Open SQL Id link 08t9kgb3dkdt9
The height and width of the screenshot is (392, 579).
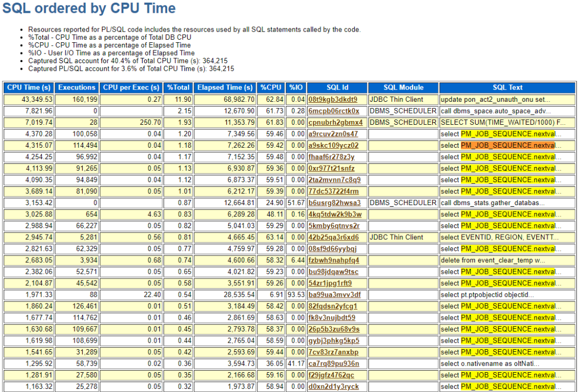click(332, 100)
